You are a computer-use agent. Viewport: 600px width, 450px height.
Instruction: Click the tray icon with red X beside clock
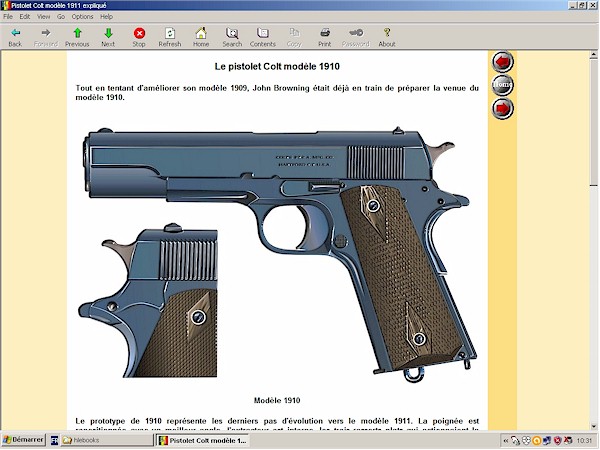tap(568, 441)
